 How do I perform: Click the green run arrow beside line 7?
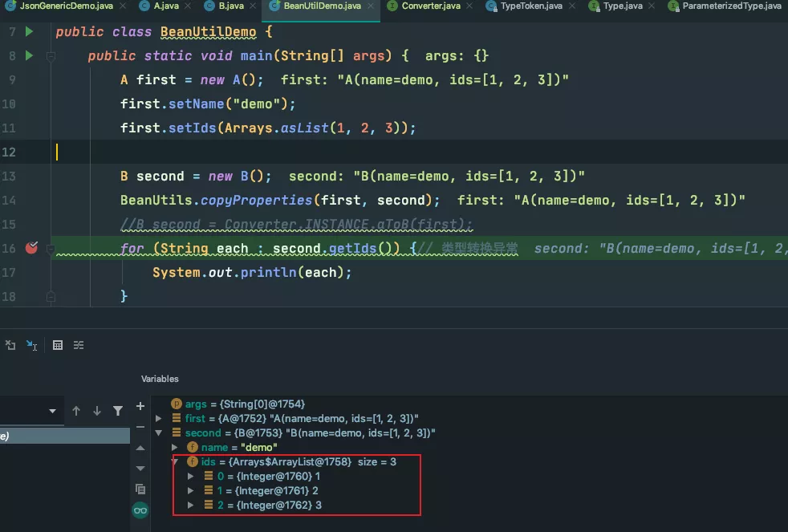coord(28,31)
